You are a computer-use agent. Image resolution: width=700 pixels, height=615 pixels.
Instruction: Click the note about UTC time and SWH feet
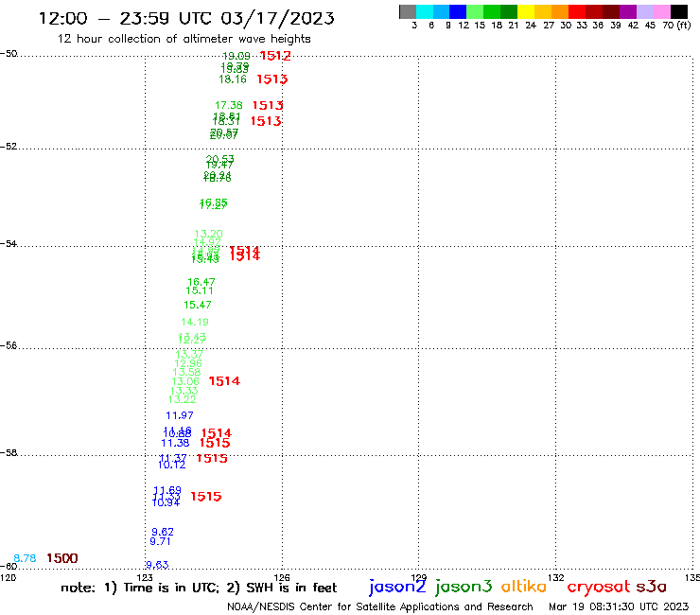pos(199,588)
